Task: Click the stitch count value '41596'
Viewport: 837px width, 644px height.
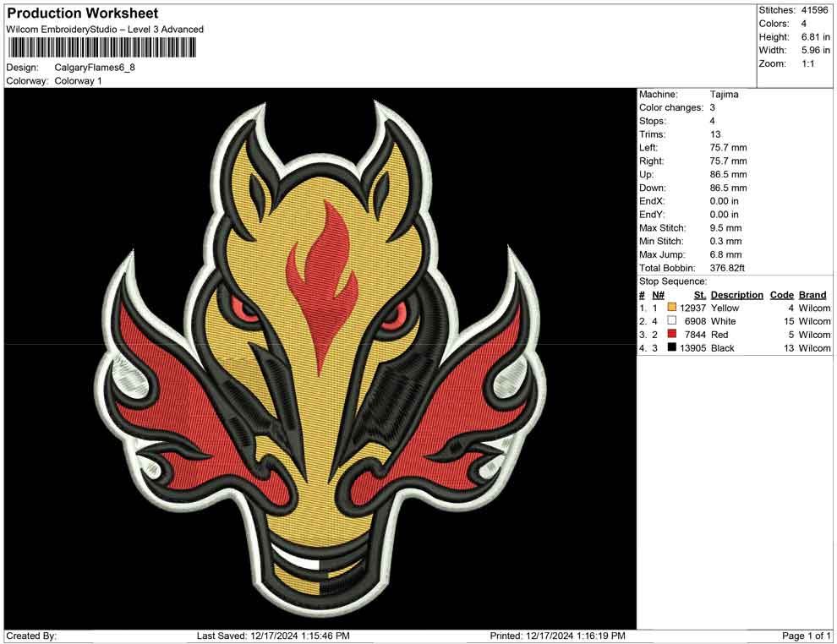Action: 814,10
